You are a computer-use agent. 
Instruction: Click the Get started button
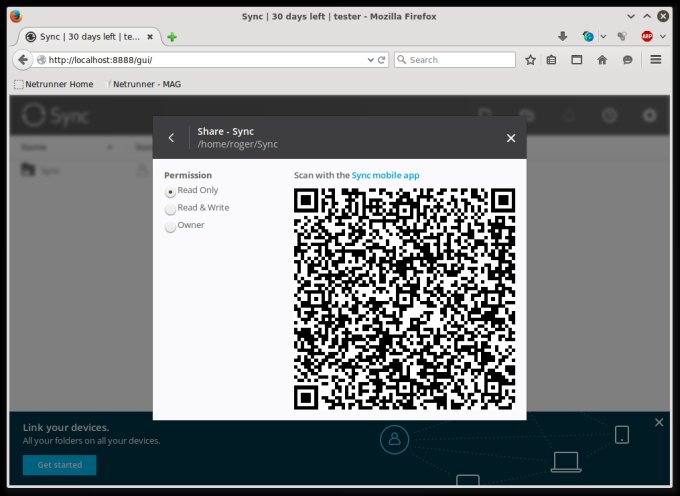click(x=59, y=465)
